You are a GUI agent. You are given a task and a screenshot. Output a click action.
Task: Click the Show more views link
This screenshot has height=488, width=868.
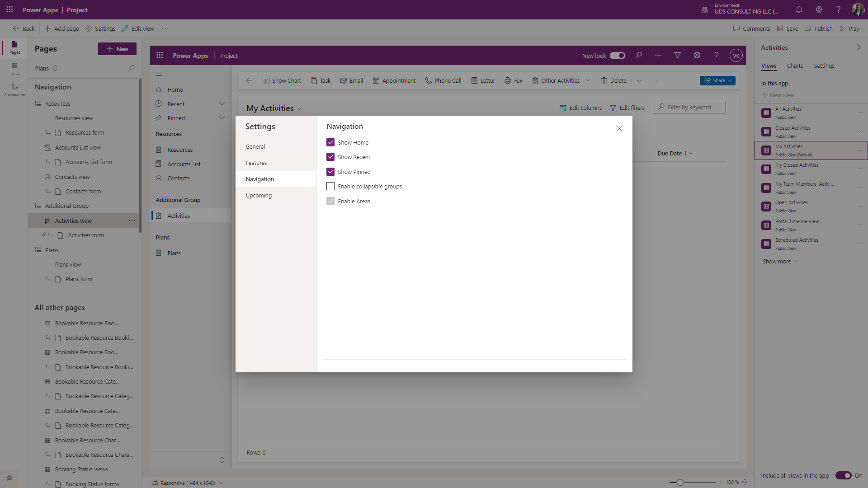click(x=780, y=261)
